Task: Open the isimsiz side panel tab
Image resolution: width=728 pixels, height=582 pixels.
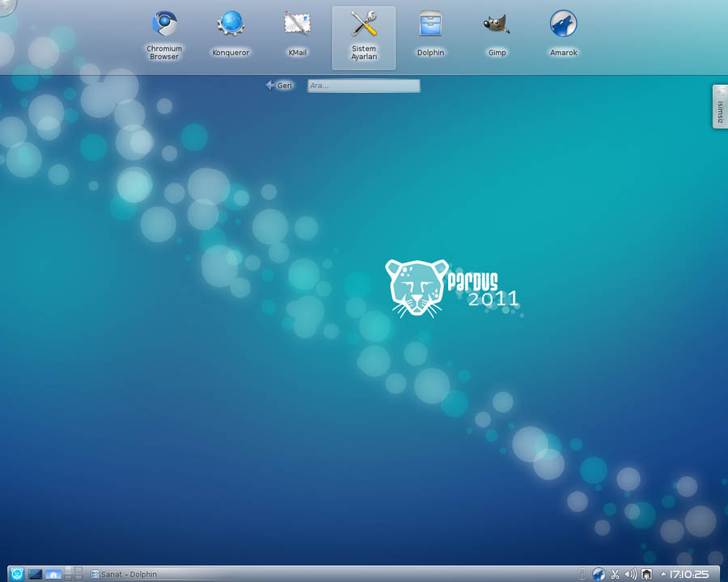Action: tap(720, 106)
